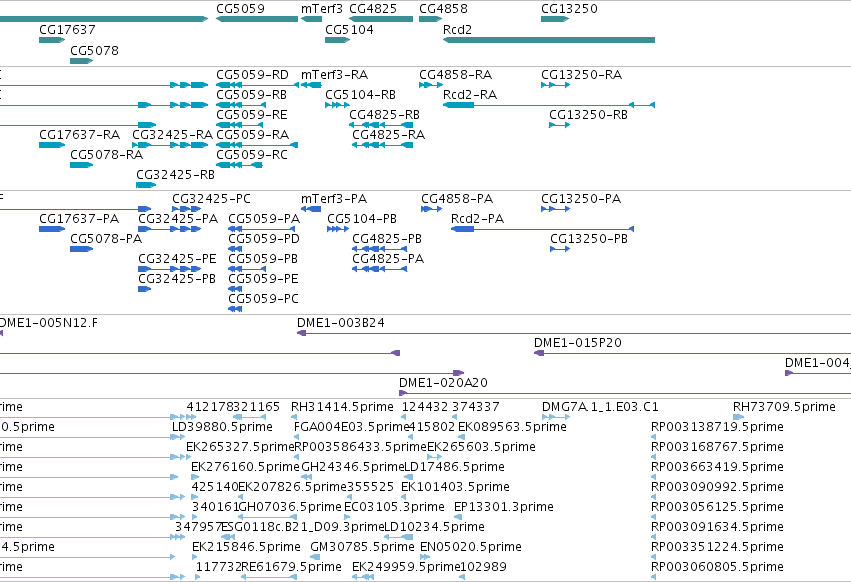Image resolution: width=851 pixels, height=582 pixels.
Task: Click BAC clone DME1-020A20
Action: pos(625,394)
